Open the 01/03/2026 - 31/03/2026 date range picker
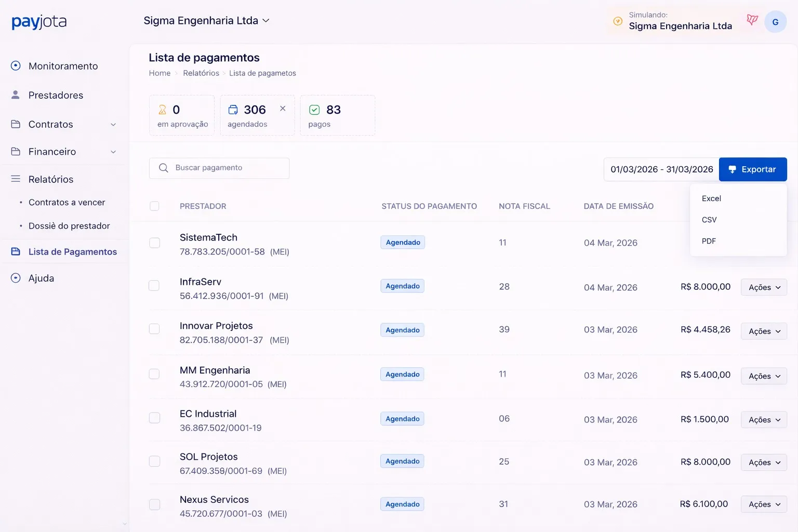 point(661,169)
